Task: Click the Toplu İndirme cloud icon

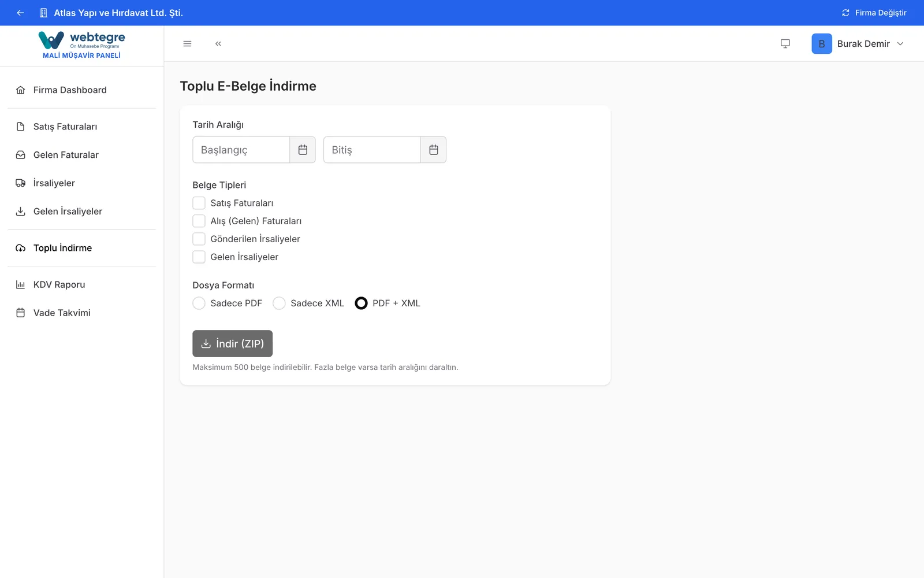Action: click(21, 248)
